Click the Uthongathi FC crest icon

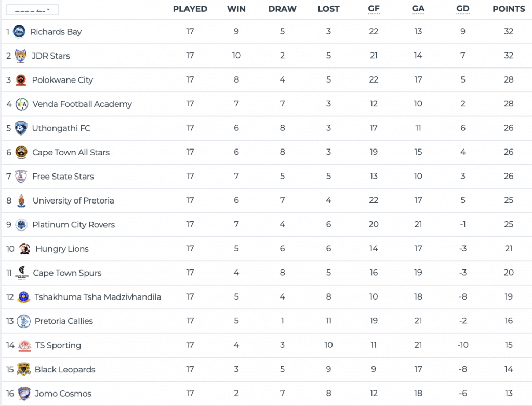pyautogui.click(x=21, y=128)
